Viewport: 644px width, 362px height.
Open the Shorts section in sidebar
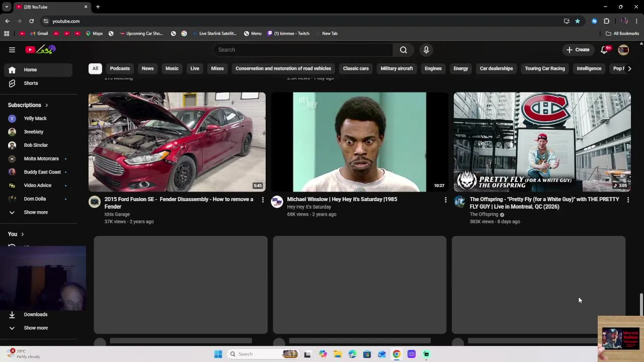(x=31, y=83)
